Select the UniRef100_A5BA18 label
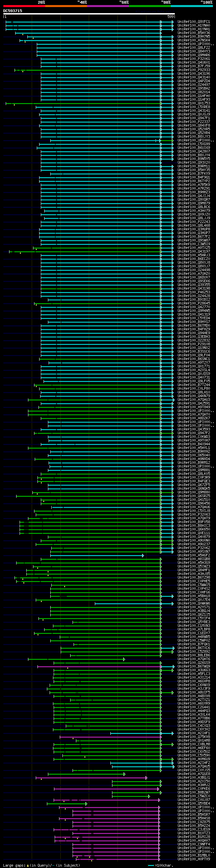The image size is (216, 868). (x=194, y=597)
